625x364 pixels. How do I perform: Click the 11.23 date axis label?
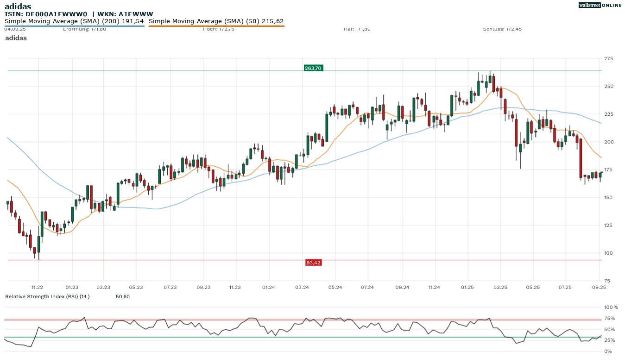[235, 288]
